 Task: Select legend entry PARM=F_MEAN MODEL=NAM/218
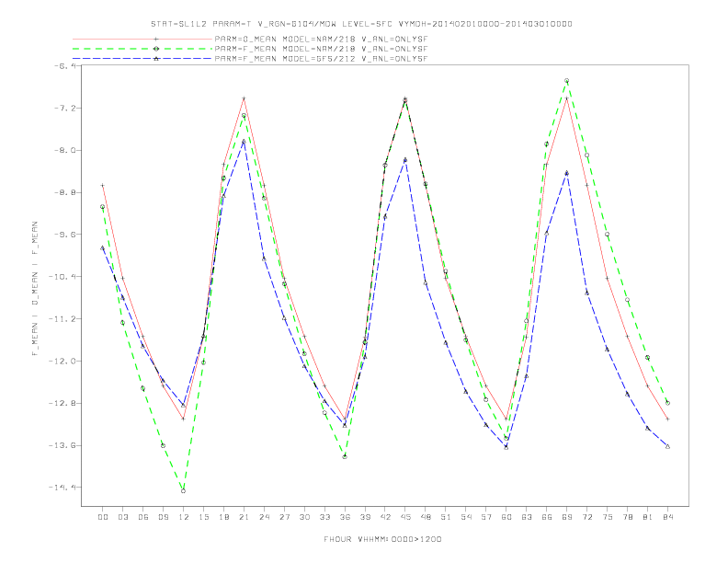(321, 49)
